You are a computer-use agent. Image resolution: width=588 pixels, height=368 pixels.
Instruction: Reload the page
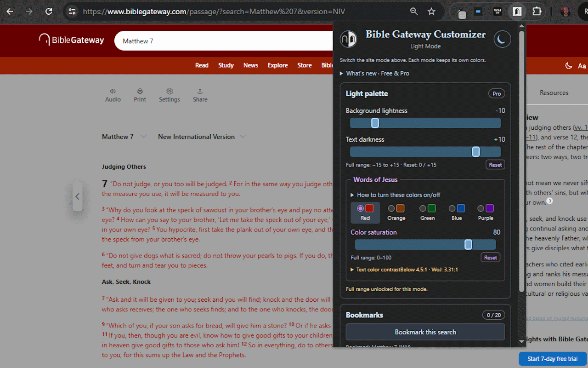click(49, 11)
